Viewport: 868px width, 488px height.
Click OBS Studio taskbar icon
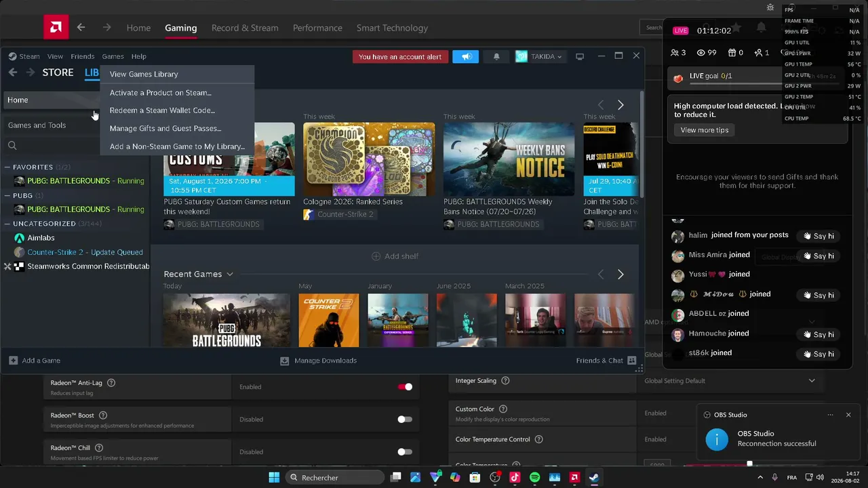495,478
